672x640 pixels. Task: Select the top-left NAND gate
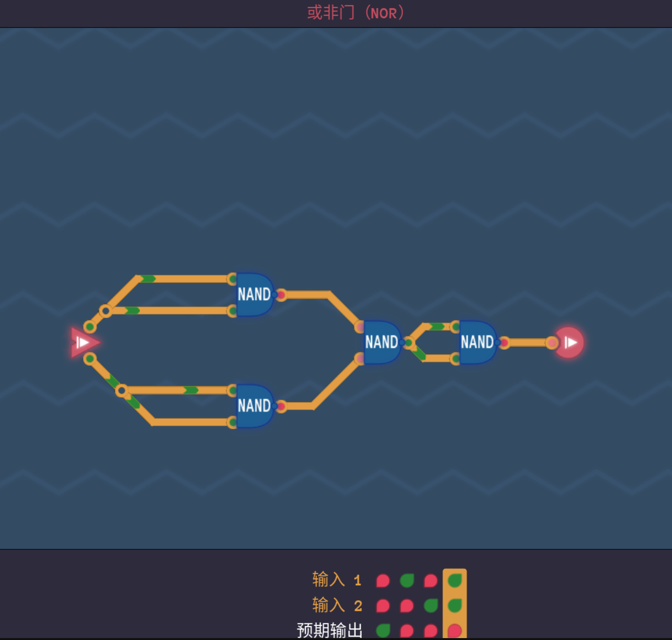[254, 294]
